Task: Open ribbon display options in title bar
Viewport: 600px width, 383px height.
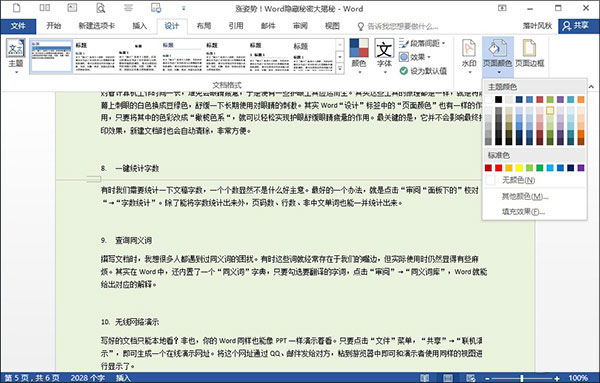Action: (x=502, y=8)
